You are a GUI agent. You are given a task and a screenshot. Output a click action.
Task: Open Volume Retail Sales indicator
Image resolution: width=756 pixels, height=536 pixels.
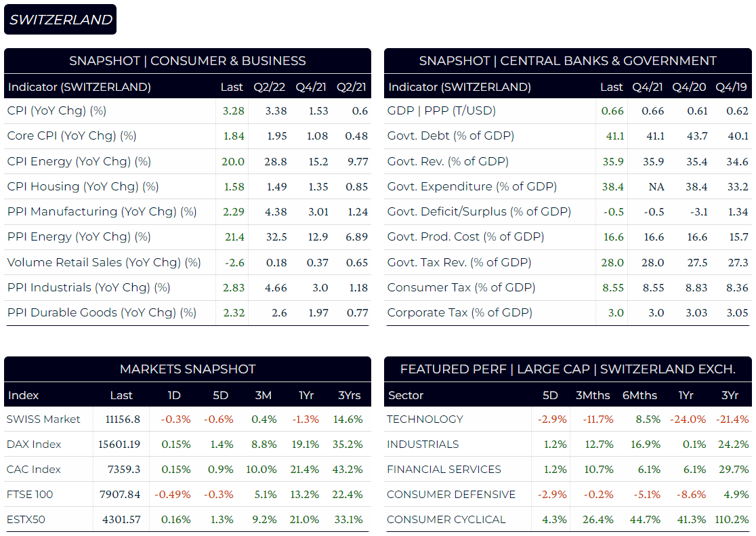[104, 262]
